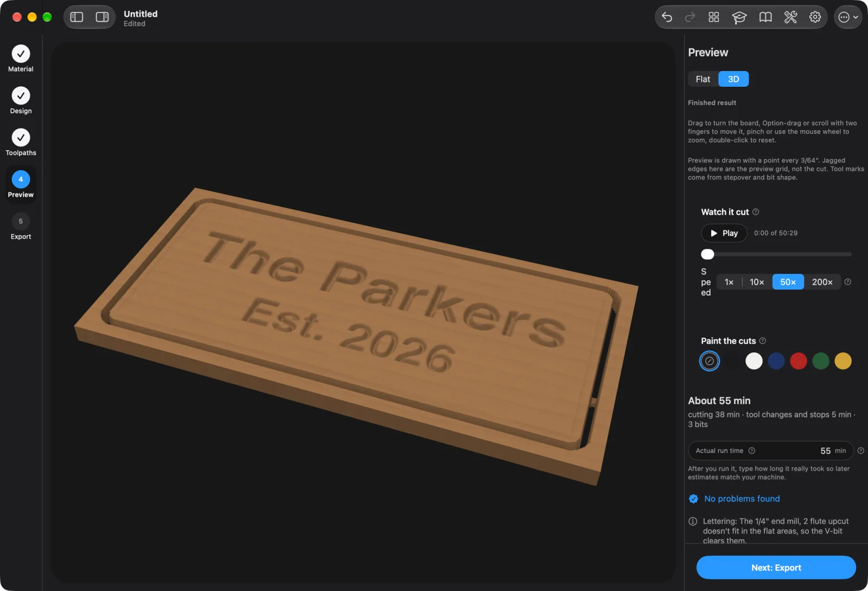The image size is (868, 591).
Task: Undo the last action
Action: click(667, 17)
